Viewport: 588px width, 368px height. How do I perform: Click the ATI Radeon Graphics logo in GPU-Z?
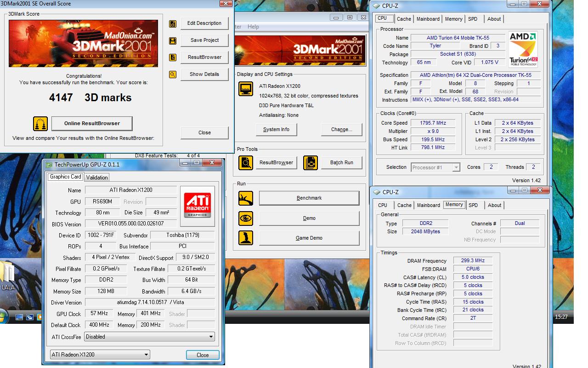(198, 206)
